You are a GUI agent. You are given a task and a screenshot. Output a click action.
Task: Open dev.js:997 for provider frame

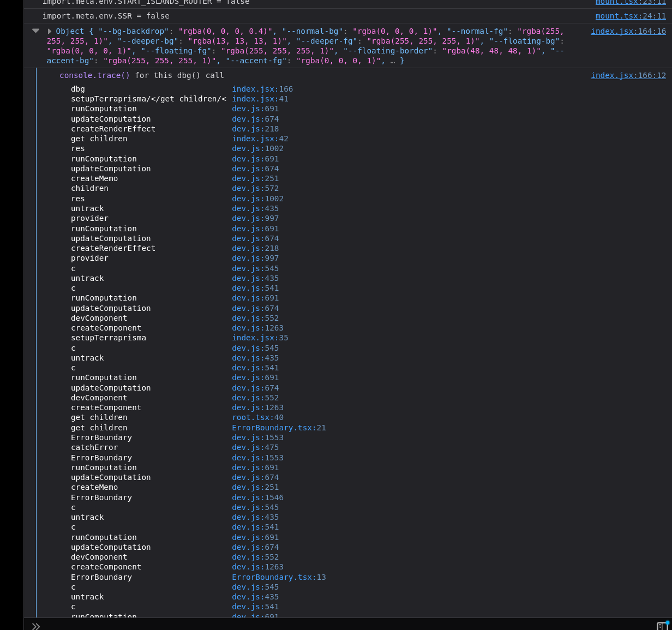(x=254, y=218)
